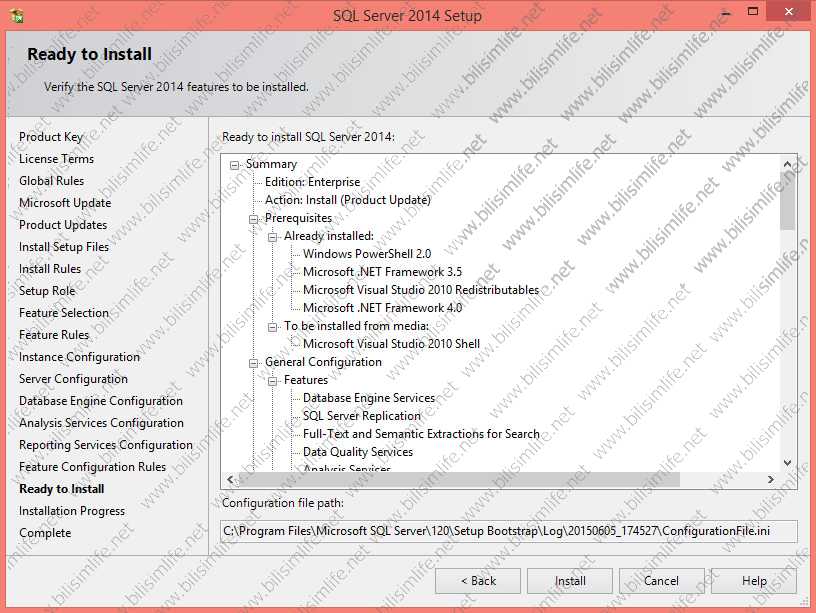816x613 pixels.
Task: Click the scroll up arrow in summary tree
Action: point(787,164)
